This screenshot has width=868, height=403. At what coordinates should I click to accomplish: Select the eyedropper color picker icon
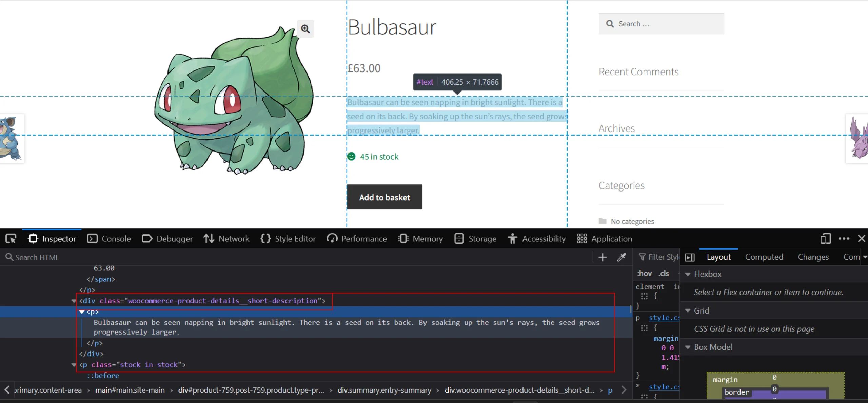point(622,257)
